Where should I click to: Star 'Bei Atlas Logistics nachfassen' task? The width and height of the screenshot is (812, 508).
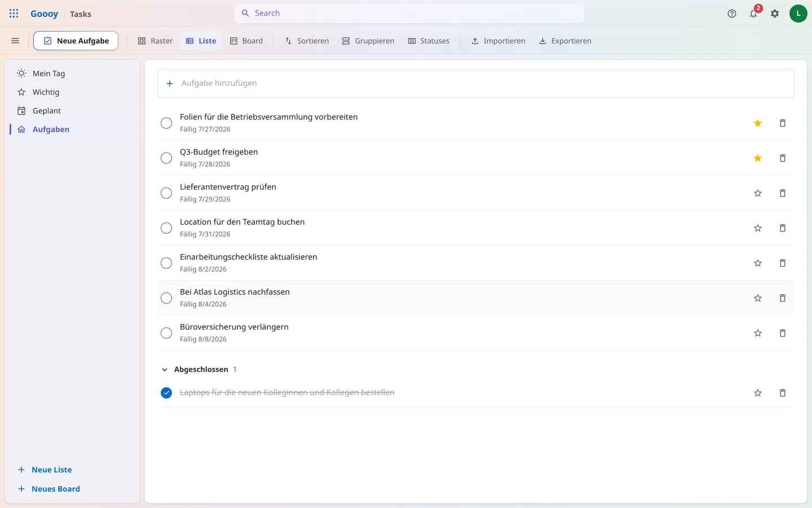pyautogui.click(x=758, y=298)
